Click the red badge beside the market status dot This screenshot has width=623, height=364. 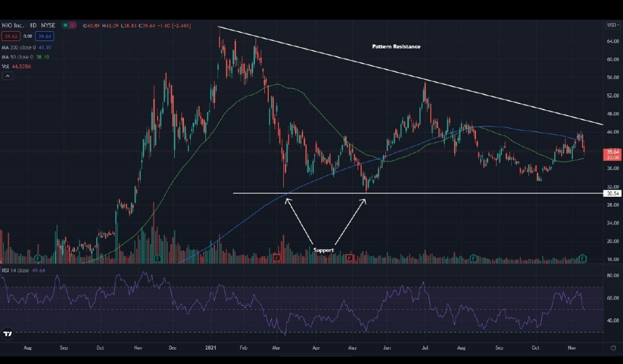coord(72,25)
